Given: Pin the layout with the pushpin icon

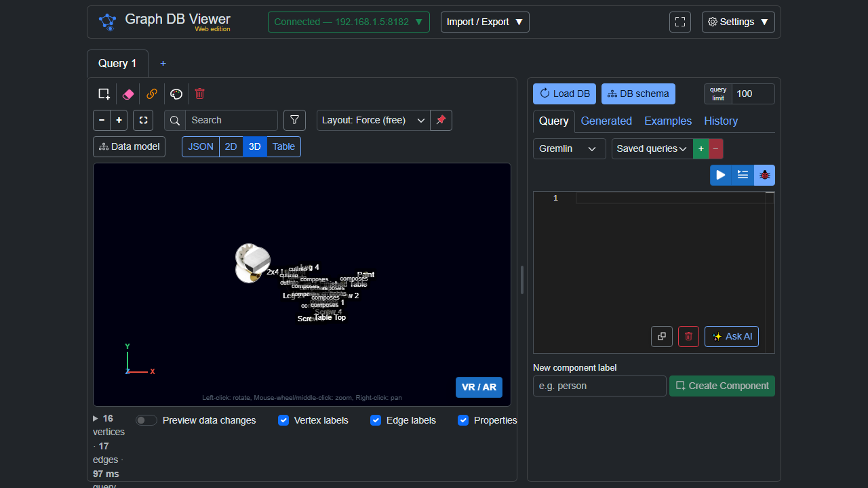Looking at the screenshot, I should (441, 120).
